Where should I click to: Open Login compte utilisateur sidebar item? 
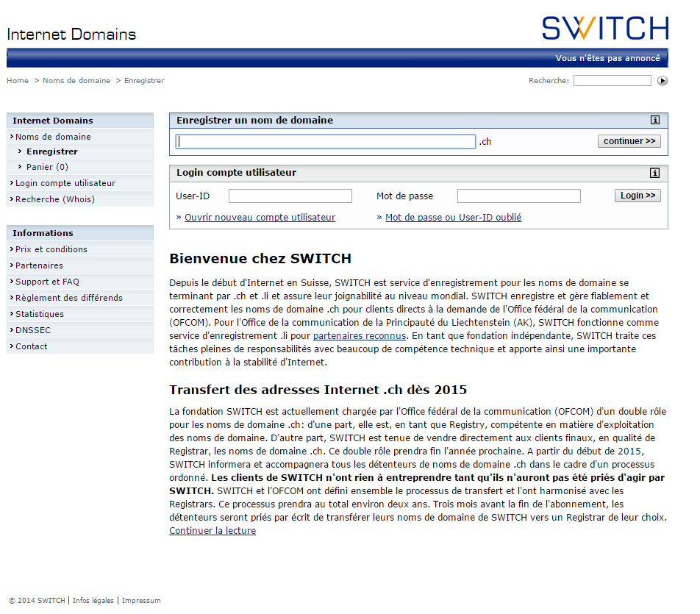click(x=80, y=184)
